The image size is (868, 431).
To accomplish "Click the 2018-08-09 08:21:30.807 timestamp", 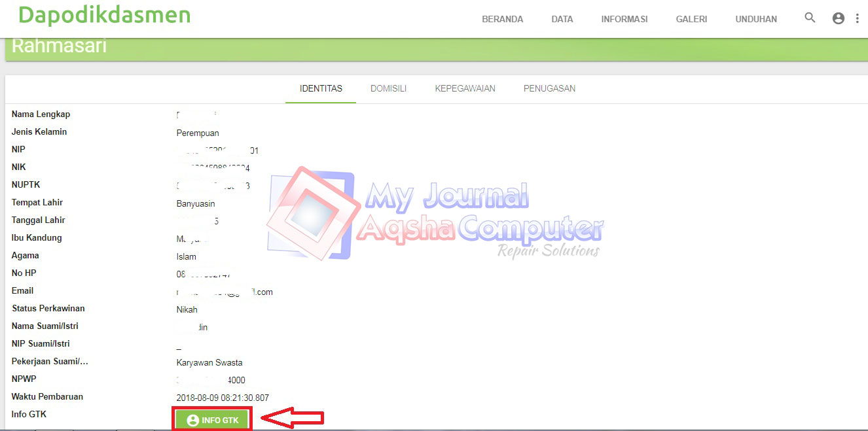I will (223, 398).
